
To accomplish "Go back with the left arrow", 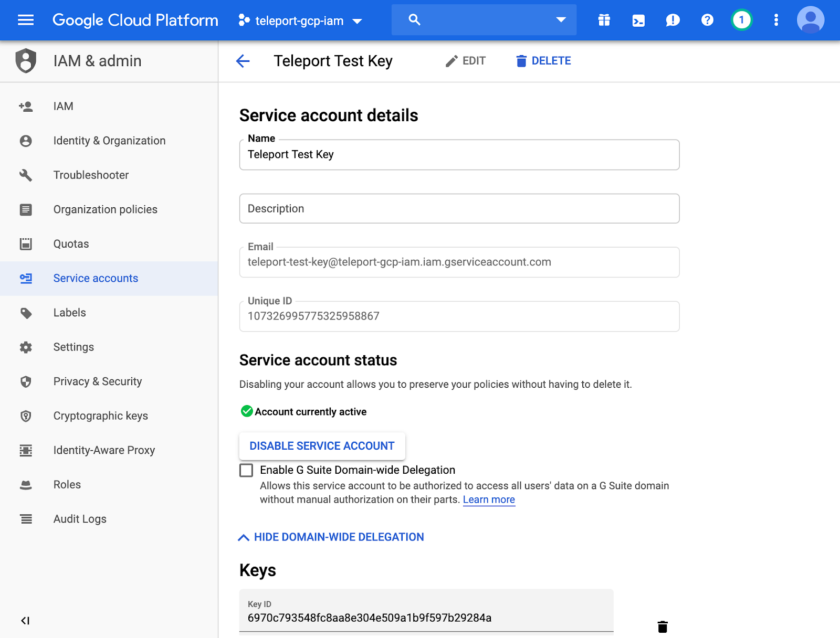I will click(x=243, y=61).
